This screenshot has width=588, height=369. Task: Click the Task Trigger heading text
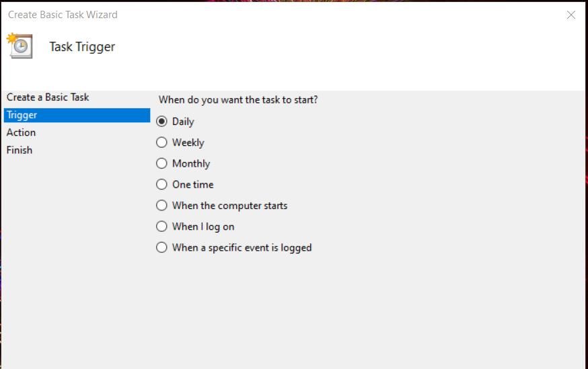click(82, 47)
